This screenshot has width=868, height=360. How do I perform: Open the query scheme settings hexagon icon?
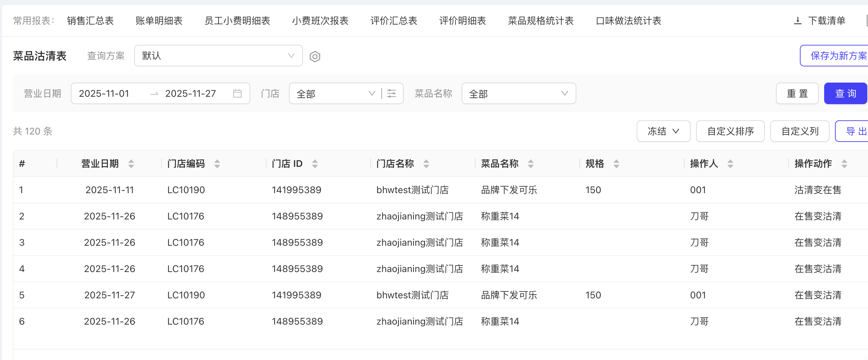[x=315, y=56]
